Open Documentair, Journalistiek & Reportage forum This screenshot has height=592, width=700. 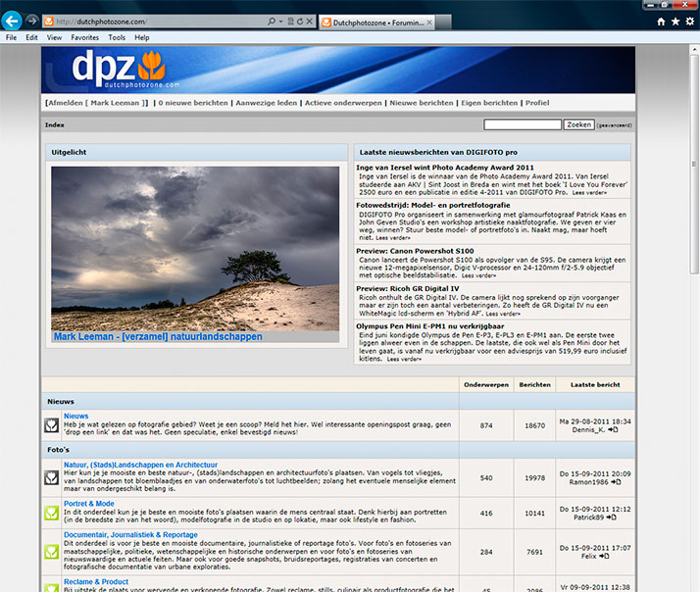[x=130, y=534]
